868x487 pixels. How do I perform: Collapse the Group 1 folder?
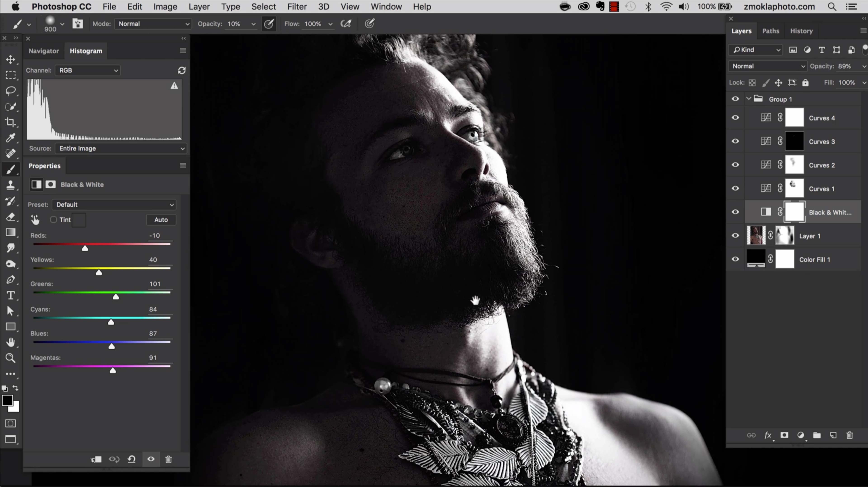click(x=749, y=99)
